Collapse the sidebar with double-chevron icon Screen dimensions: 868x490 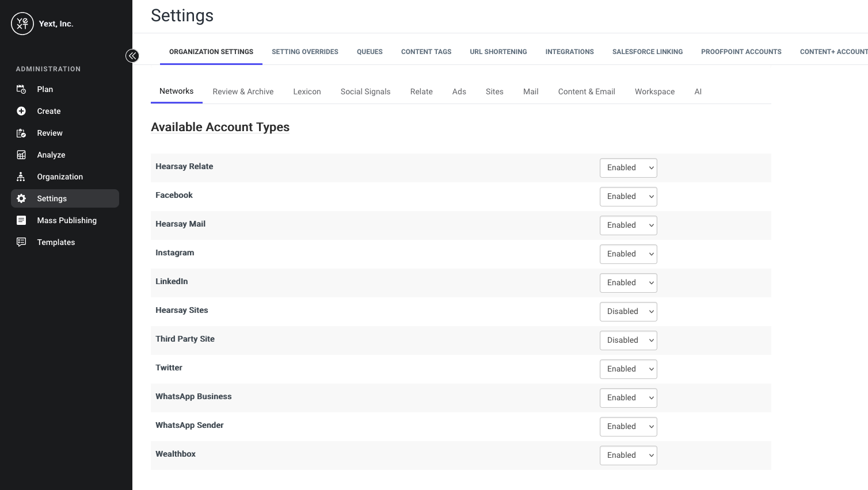coord(132,56)
